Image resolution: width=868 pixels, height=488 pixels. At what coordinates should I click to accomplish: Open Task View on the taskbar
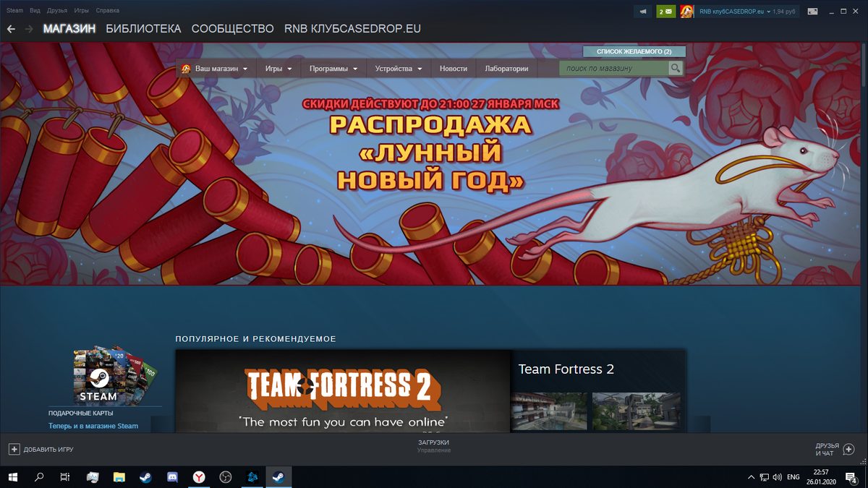65,477
